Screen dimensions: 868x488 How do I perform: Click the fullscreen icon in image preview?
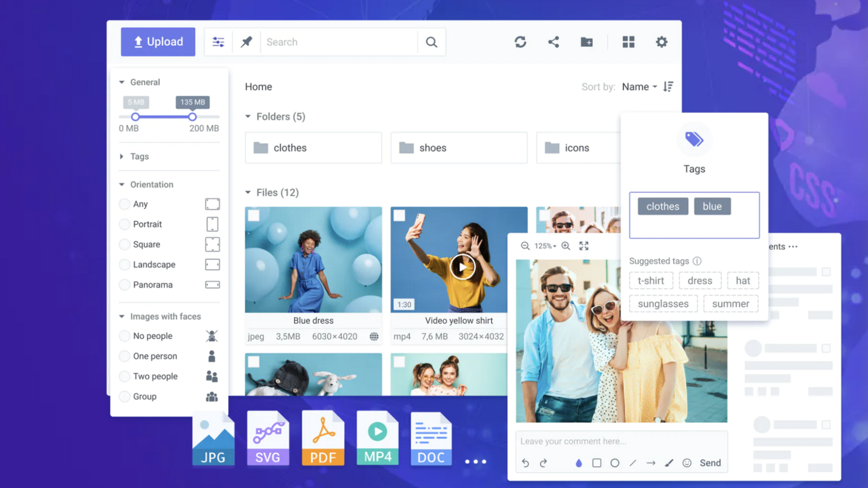pos(584,246)
